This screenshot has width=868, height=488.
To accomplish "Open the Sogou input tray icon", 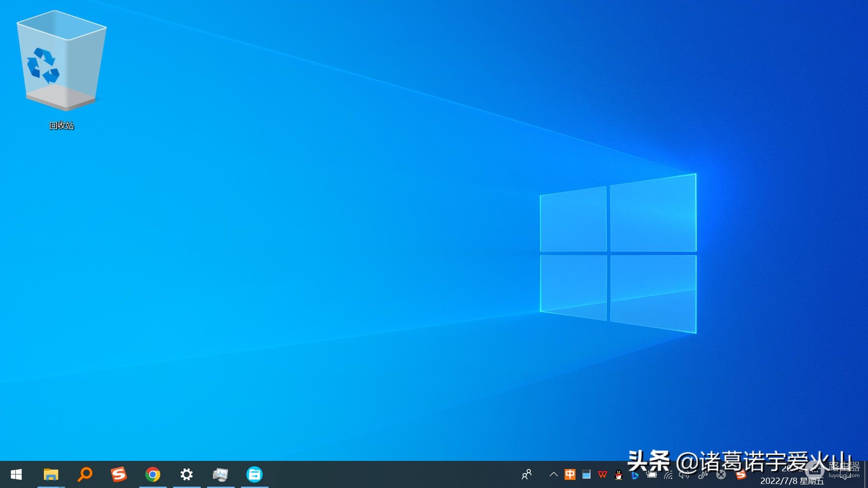I will [741, 474].
